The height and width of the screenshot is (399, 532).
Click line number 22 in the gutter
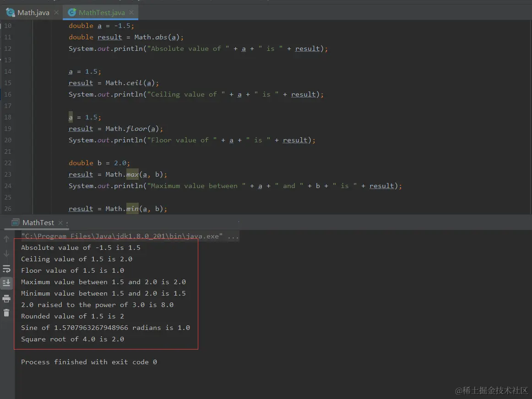click(7, 163)
